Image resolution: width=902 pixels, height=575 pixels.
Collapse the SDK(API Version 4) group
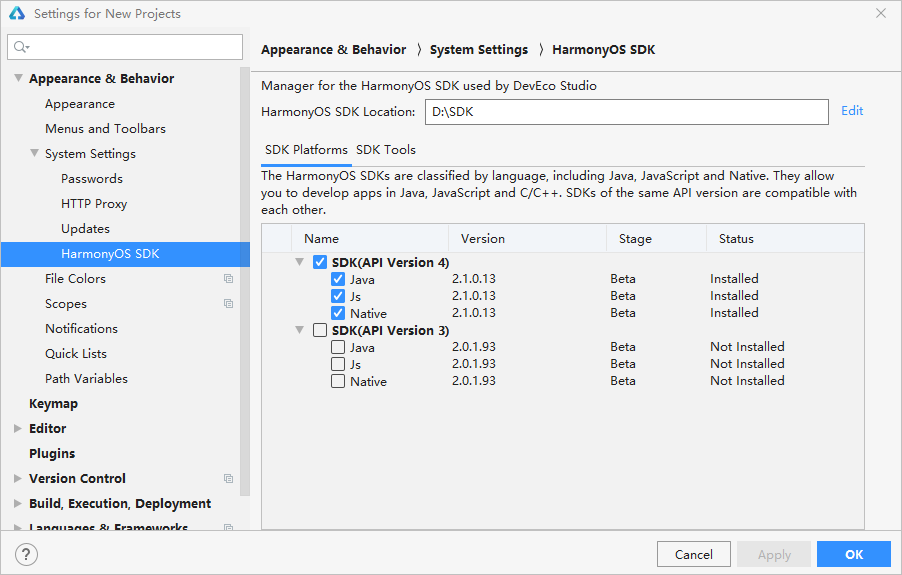(300, 262)
